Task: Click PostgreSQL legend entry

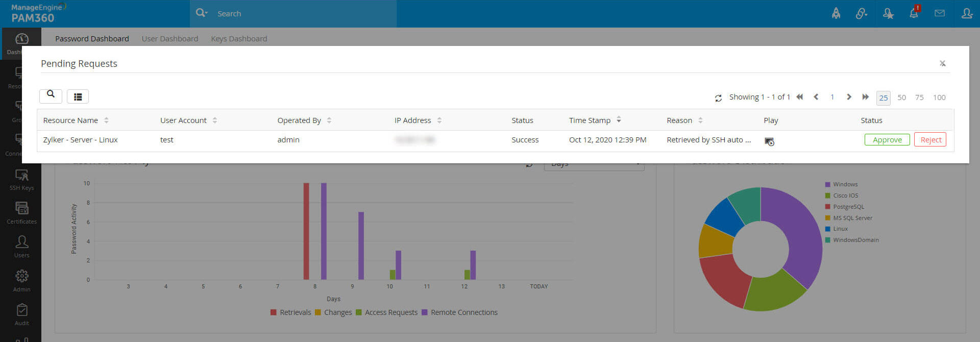Action: [845, 207]
